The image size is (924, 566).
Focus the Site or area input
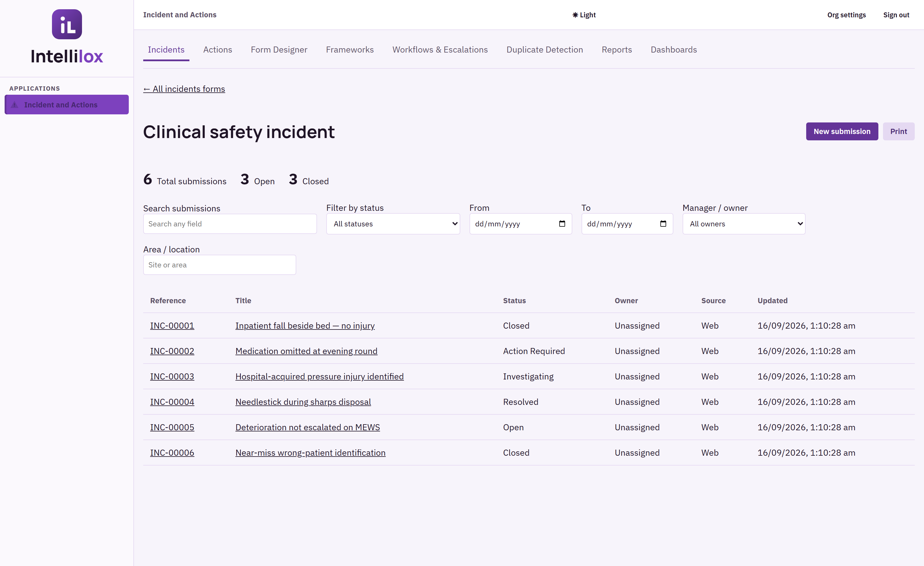(219, 265)
